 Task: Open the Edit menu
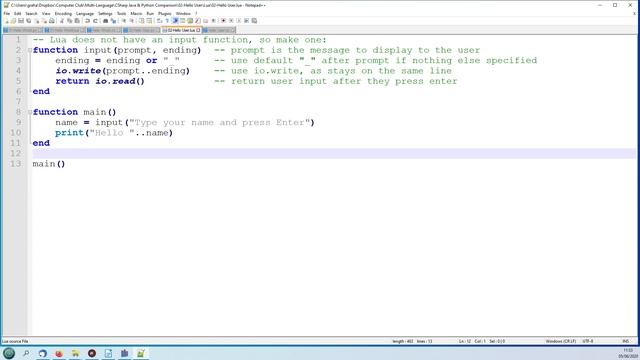click(18, 13)
